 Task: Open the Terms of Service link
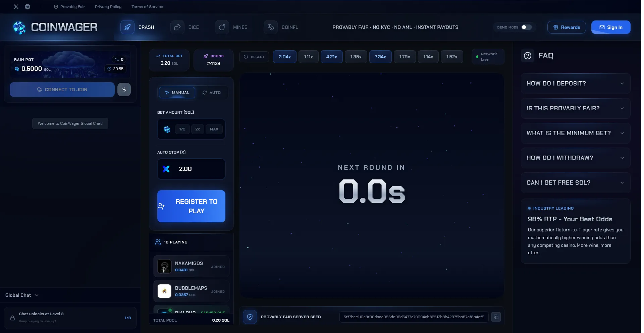[147, 7]
